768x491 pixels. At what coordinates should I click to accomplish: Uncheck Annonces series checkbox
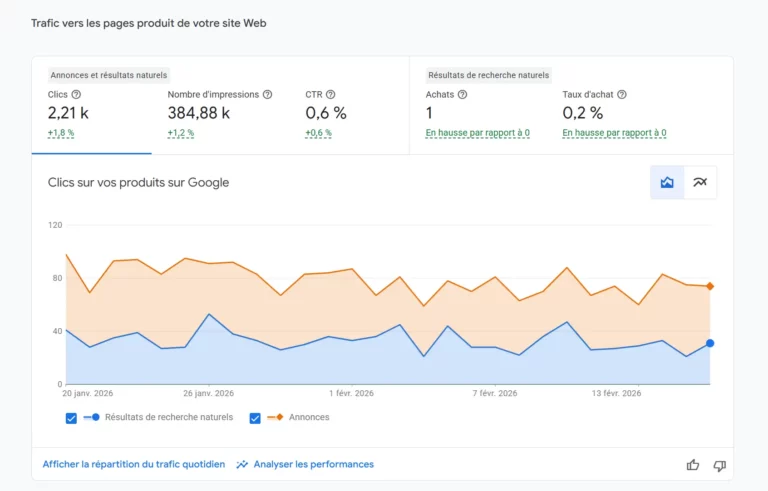click(x=255, y=418)
